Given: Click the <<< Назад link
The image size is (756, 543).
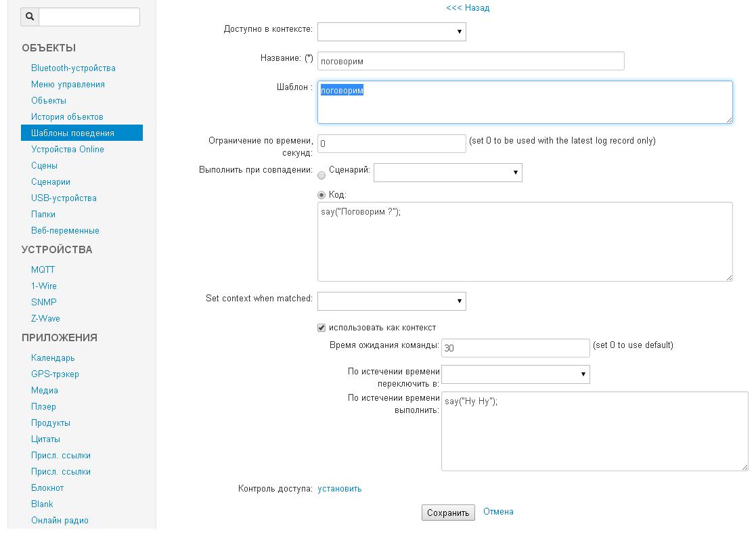Looking at the screenshot, I should [x=468, y=8].
